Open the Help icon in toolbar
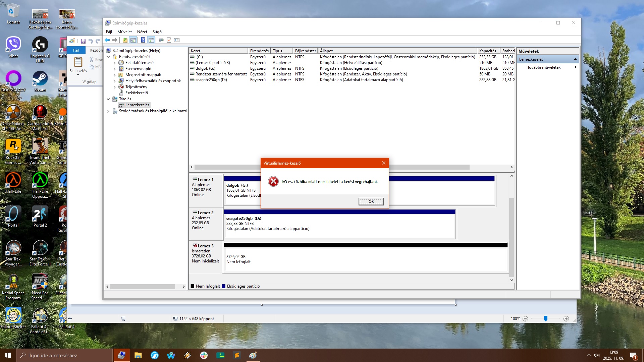Image resolution: width=644 pixels, height=362 pixels. [x=143, y=40]
